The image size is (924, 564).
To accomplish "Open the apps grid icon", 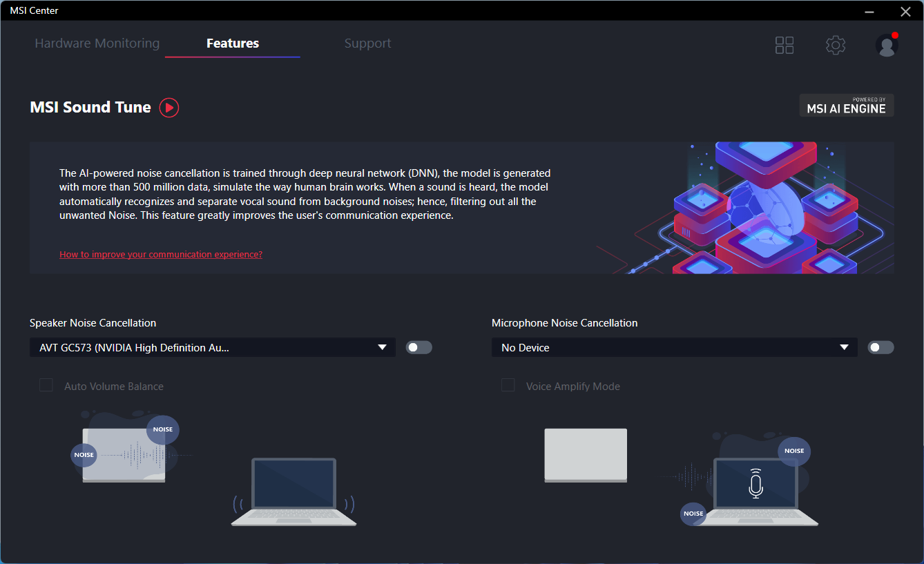I will (785, 46).
